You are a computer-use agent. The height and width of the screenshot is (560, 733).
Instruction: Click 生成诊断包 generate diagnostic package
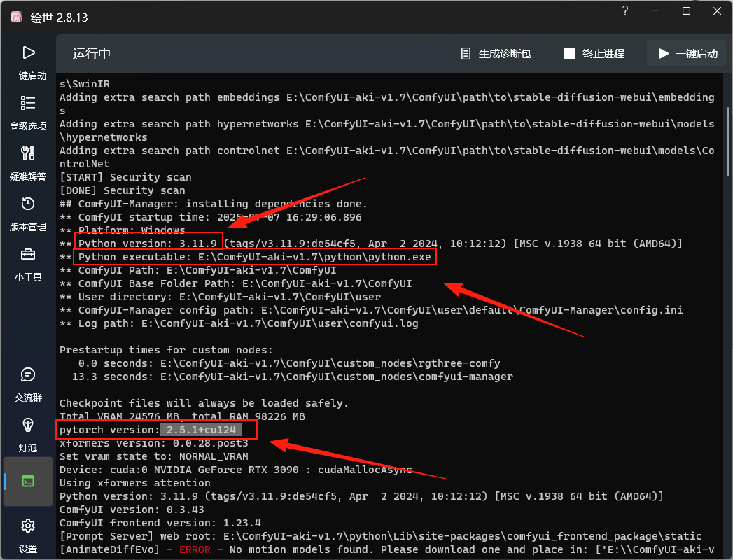point(496,54)
